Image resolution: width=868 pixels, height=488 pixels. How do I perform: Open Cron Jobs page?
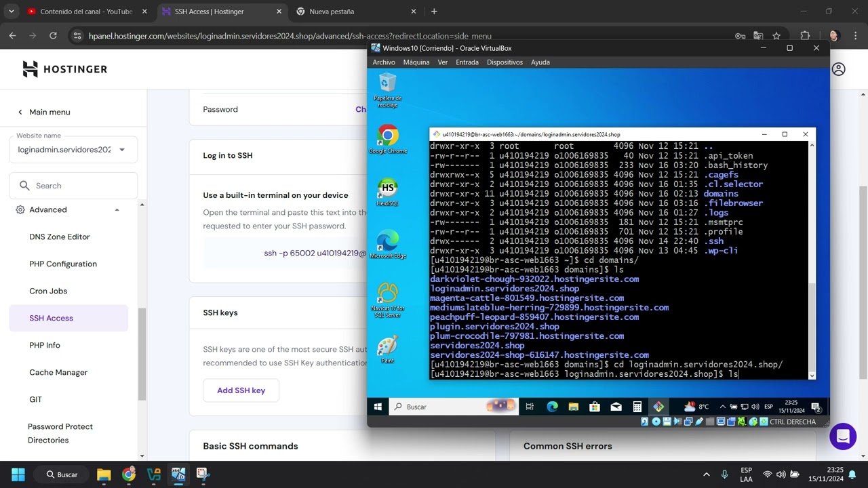click(48, 291)
